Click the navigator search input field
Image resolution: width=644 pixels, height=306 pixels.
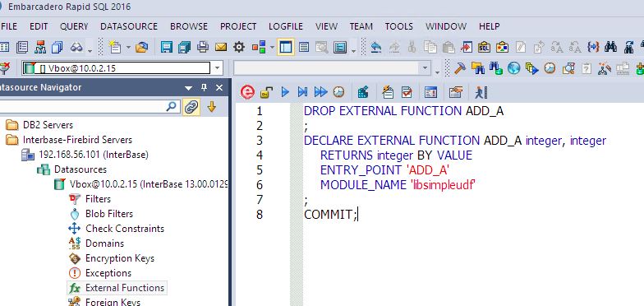point(82,107)
